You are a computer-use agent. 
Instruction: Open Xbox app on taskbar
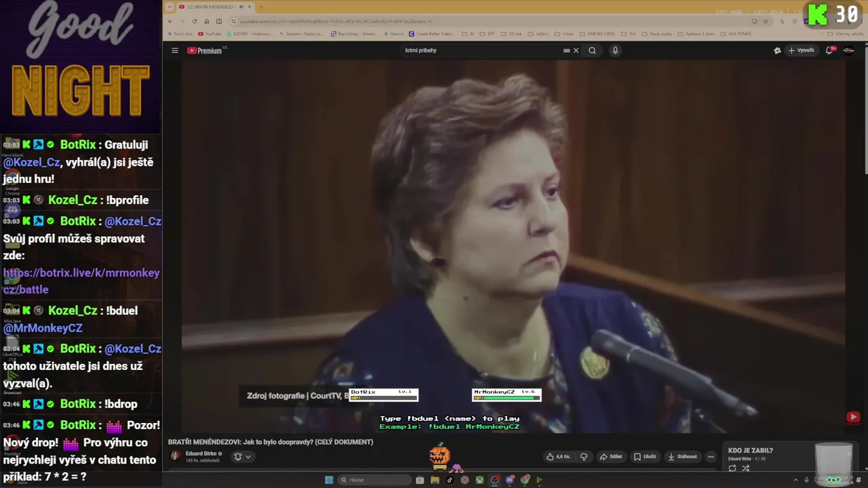tap(479, 480)
